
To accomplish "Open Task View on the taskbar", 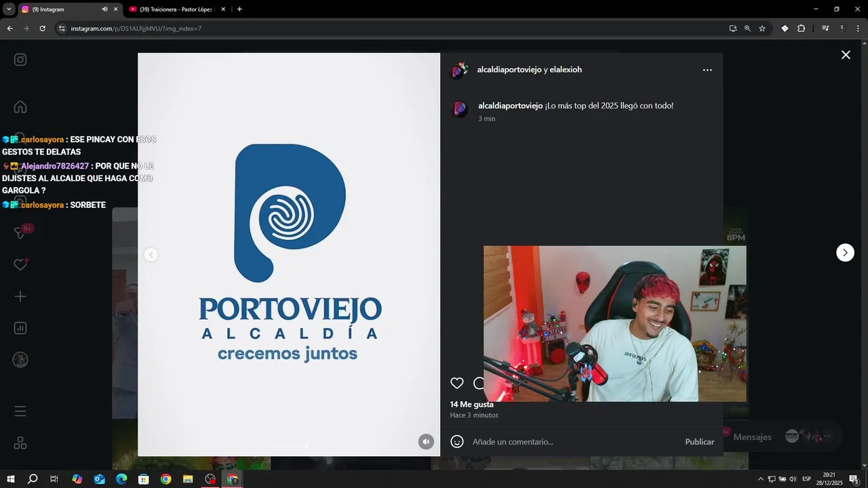I will 54,479.
